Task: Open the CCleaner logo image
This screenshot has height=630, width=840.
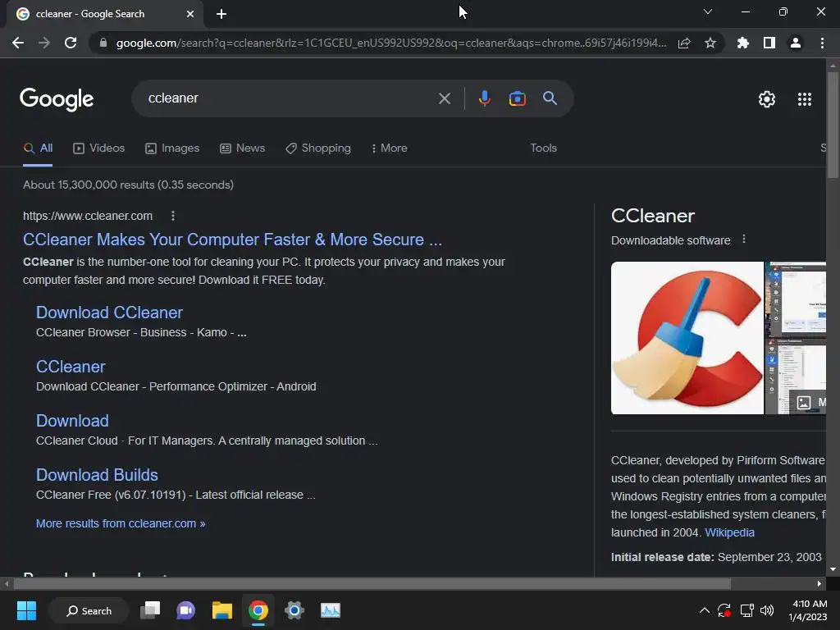Action: pos(687,337)
